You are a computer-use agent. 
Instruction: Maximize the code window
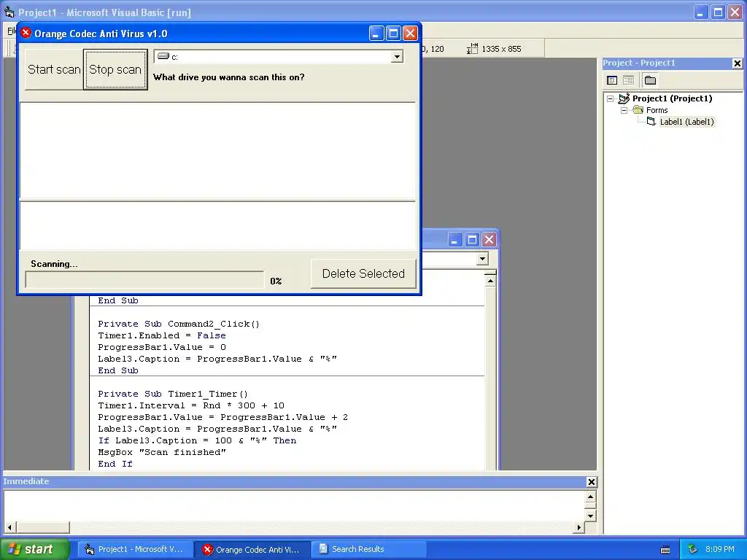(472, 239)
